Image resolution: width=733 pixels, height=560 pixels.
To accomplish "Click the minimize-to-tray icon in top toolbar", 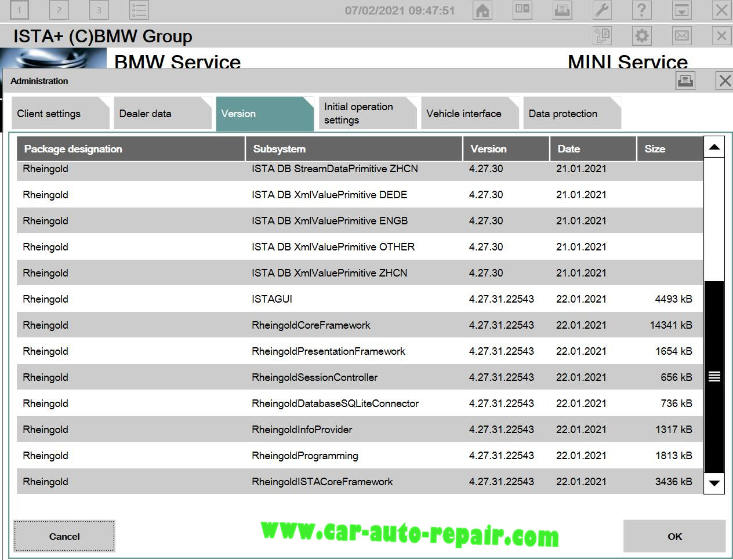I will pyautogui.click(x=681, y=10).
